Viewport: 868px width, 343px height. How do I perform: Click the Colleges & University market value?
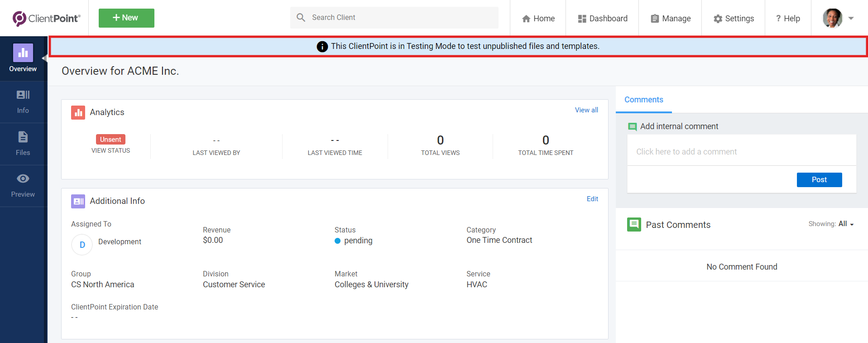[x=372, y=285]
